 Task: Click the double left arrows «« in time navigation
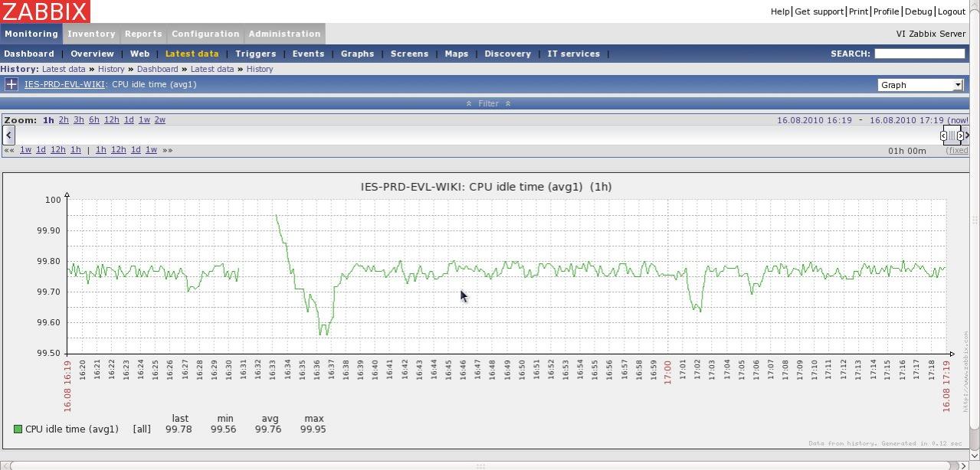point(9,150)
